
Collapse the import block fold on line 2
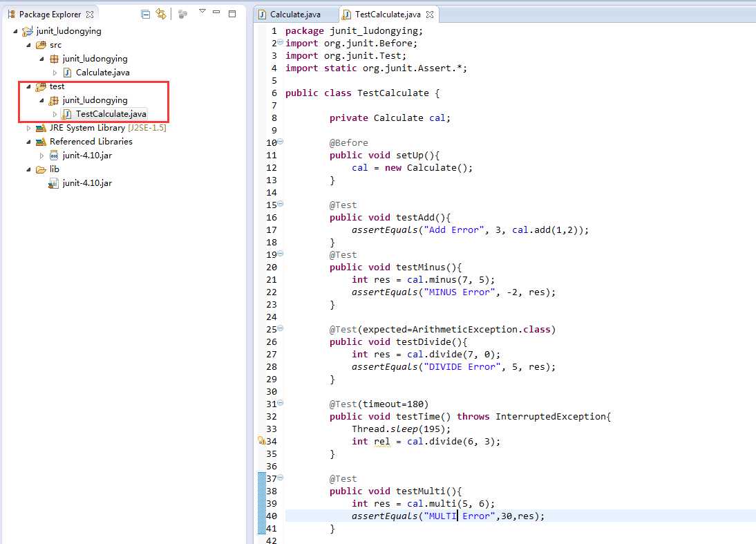280,43
